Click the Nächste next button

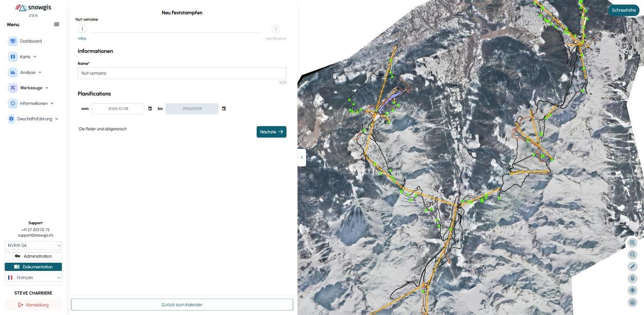(272, 132)
